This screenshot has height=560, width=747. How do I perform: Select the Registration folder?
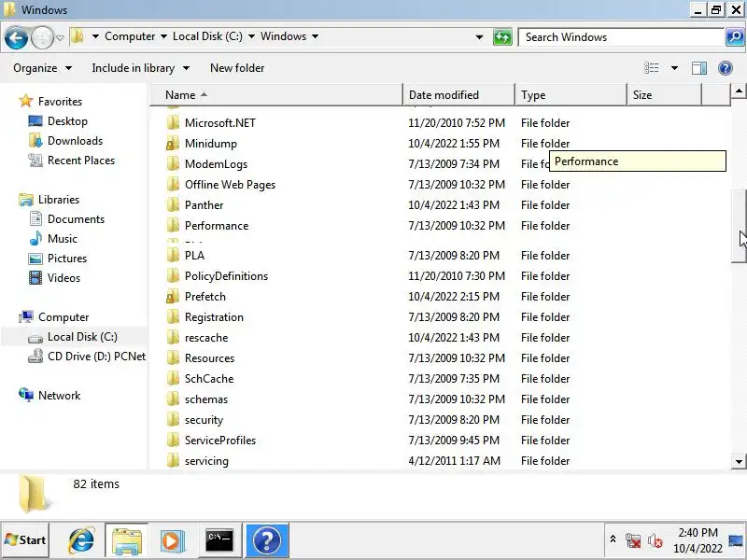click(214, 316)
